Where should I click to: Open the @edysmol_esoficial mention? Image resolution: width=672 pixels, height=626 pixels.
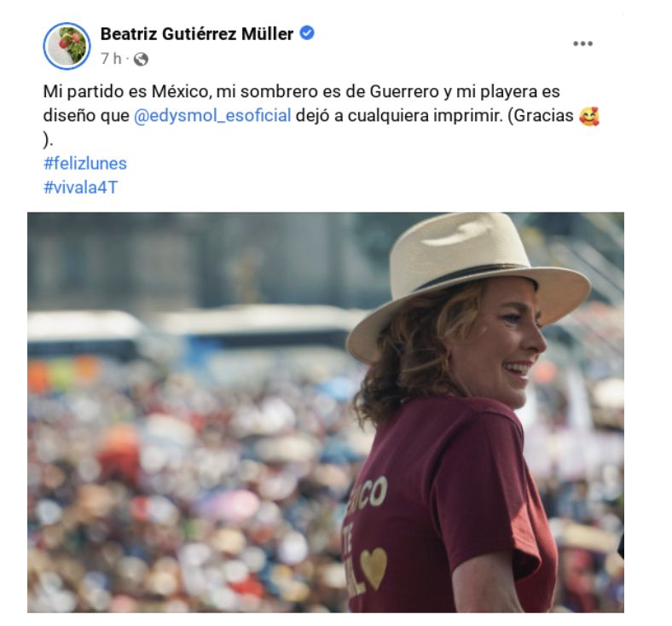212,117
